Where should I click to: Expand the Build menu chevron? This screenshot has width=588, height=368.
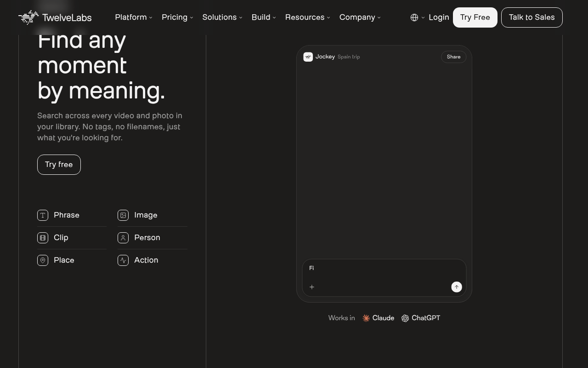[274, 17]
